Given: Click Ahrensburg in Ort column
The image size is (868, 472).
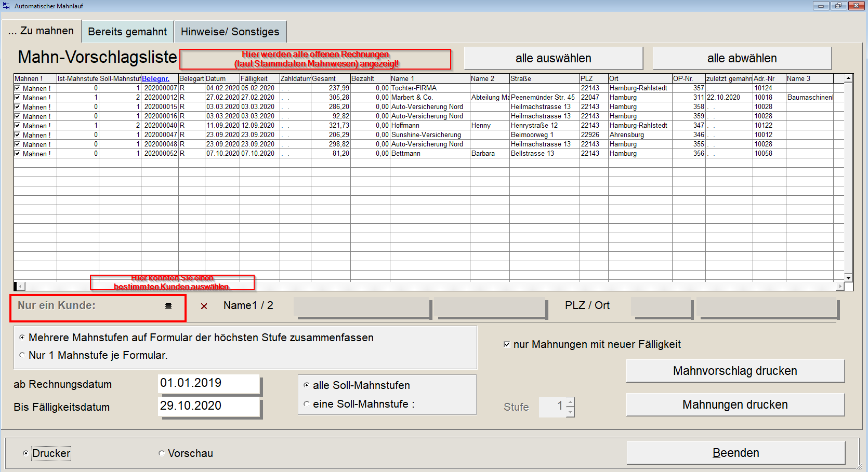Looking at the screenshot, I should point(640,135).
